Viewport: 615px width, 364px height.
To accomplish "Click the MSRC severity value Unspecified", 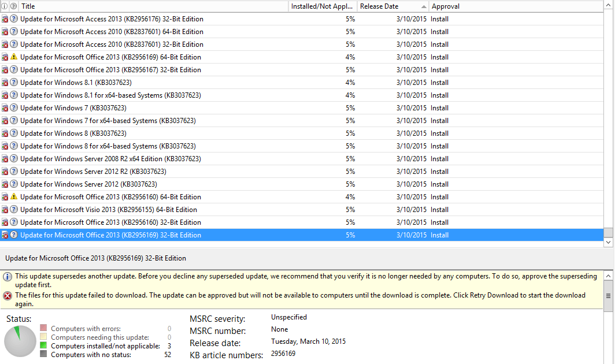I will click(x=289, y=317).
